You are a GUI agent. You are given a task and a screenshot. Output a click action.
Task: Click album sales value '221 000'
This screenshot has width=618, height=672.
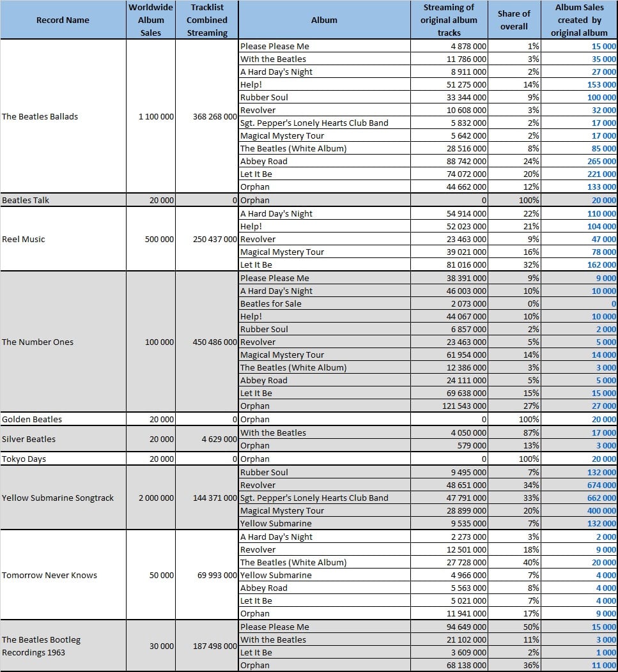click(x=601, y=174)
